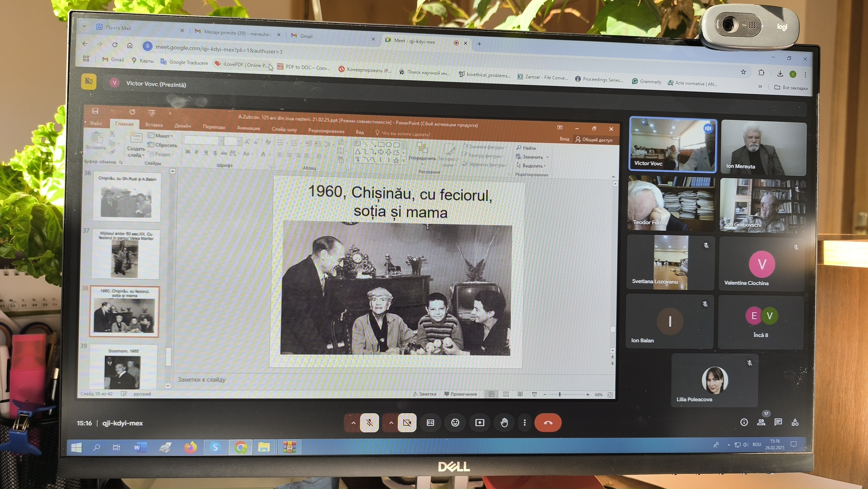Click the Google Meet address bar
The width and height of the screenshot is (868, 489).
(219, 50)
